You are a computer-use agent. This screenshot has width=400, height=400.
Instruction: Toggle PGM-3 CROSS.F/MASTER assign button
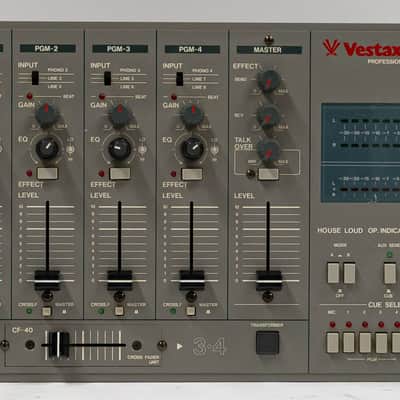point(119,311)
